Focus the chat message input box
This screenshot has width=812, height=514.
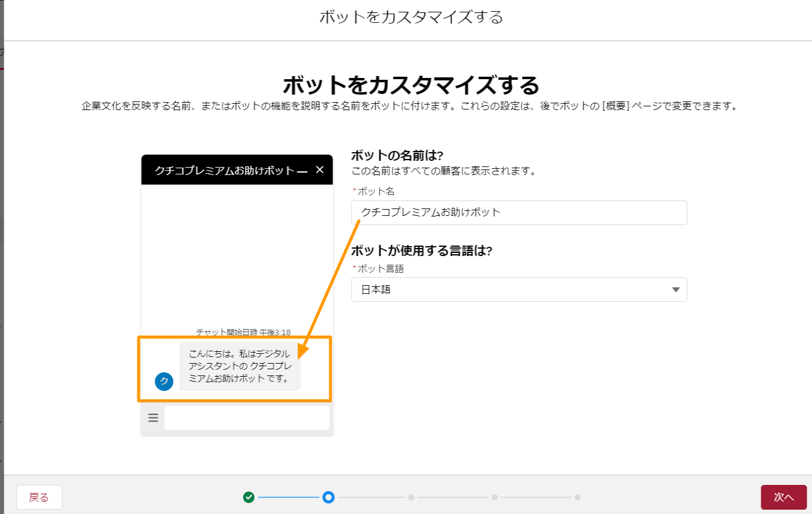(246, 418)
